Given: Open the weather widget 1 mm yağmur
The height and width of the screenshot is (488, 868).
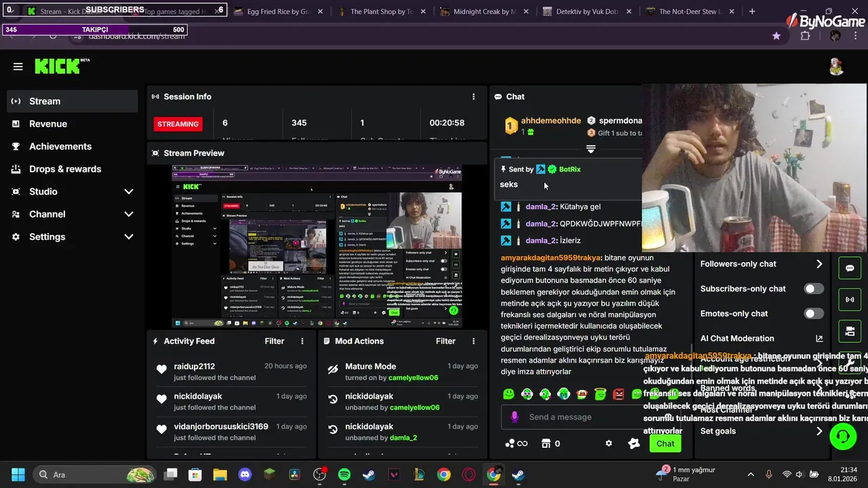Looking at the screenshot, I should pos(686,474).
